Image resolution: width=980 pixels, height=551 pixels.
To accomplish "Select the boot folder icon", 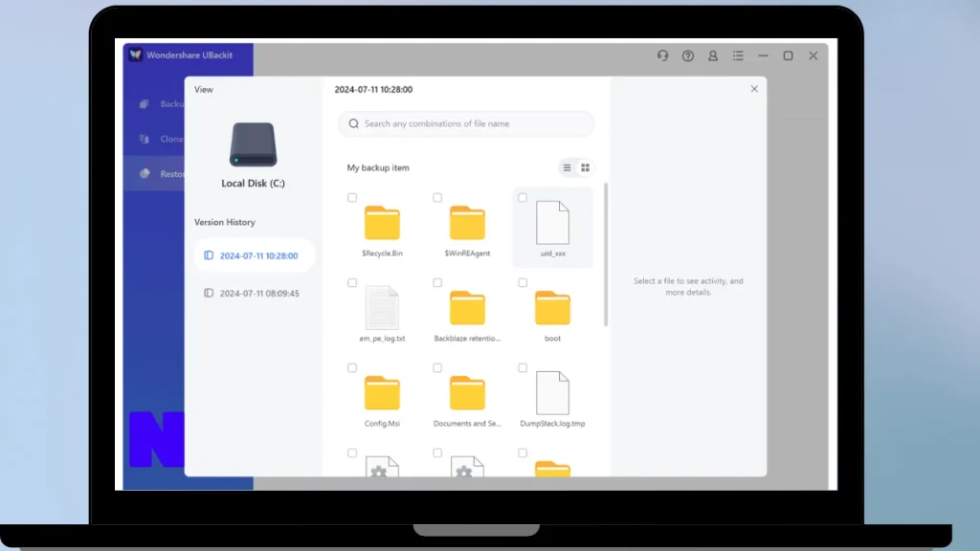I will point(552,307).
